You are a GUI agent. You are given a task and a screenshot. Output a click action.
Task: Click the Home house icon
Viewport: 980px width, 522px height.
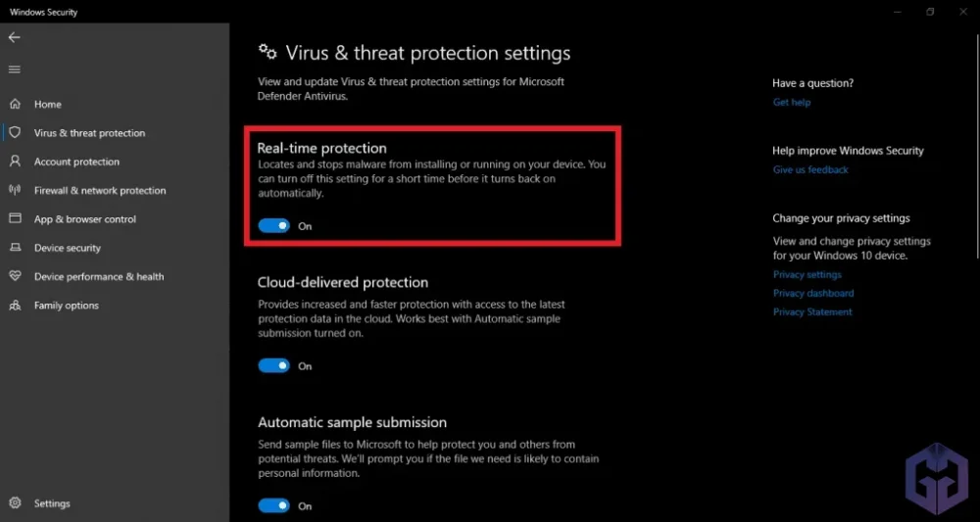coord(15,104)
